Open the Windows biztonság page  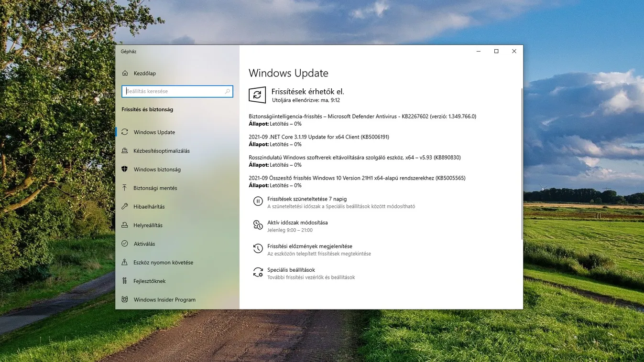pyautogui.click(x=177, y=169)
